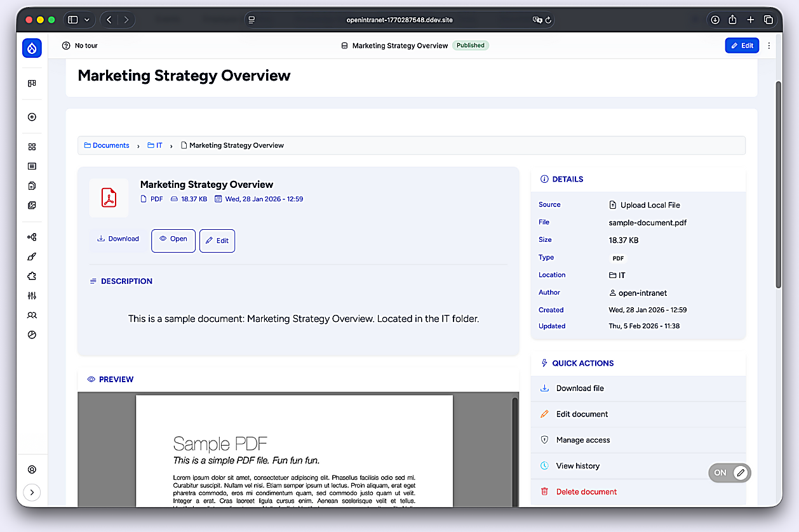Viewport: 799px width, 532px height.
Task: Click the paintbrush appearance icon in sidebar
Action: point(32,256)
